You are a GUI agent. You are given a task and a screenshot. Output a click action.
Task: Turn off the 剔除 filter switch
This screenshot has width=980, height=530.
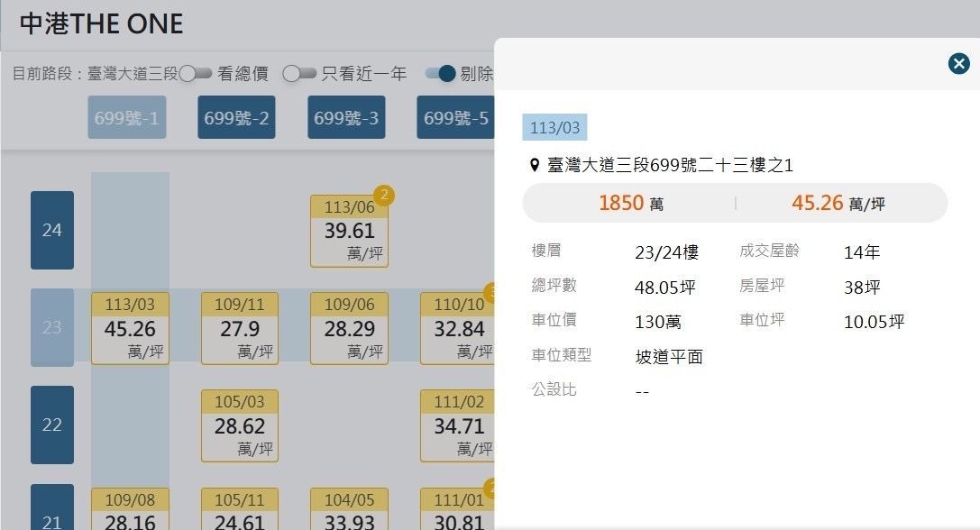[442, 74]
